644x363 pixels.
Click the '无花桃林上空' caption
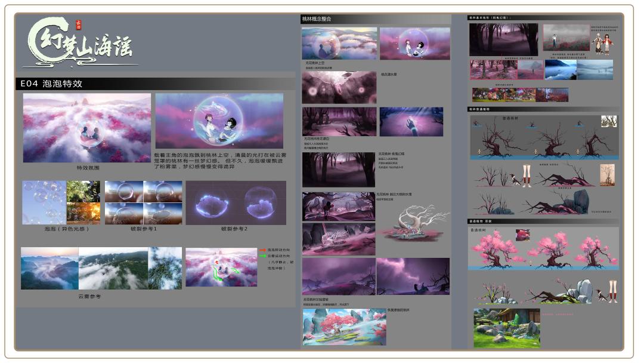click(x=315, y=63)
